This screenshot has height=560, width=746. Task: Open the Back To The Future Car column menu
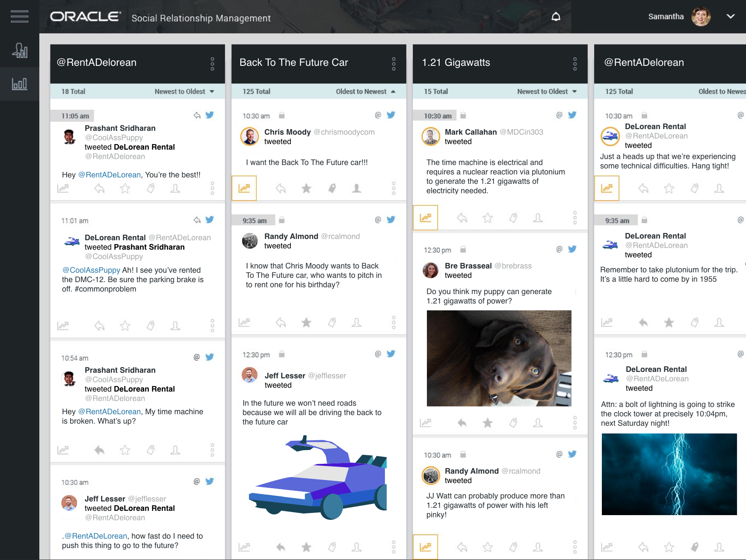(393, 64)
